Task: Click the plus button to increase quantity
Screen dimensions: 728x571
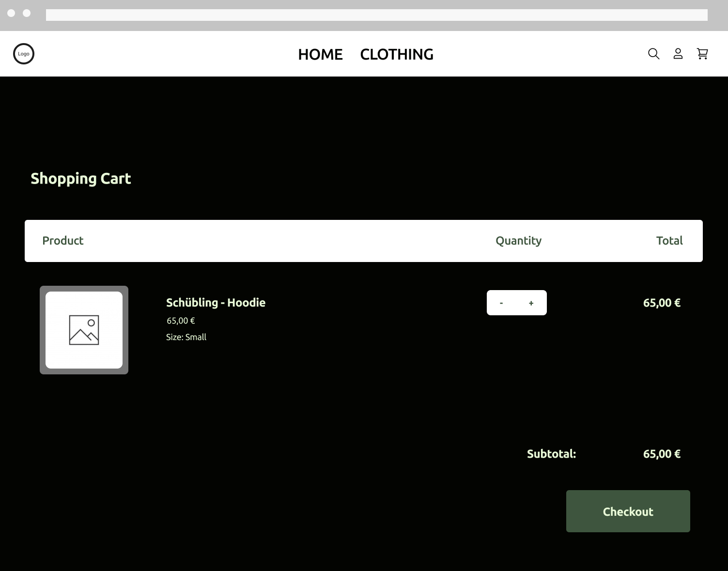Action: (531, 303)
